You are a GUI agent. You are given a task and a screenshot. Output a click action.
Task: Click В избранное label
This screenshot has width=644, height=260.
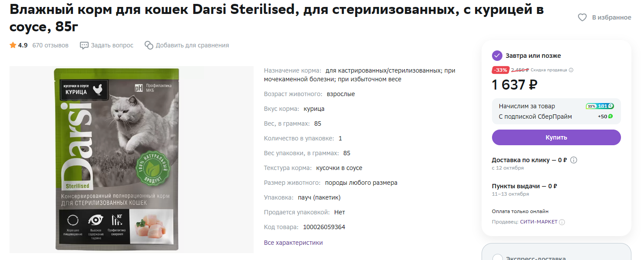coord(611,17)
